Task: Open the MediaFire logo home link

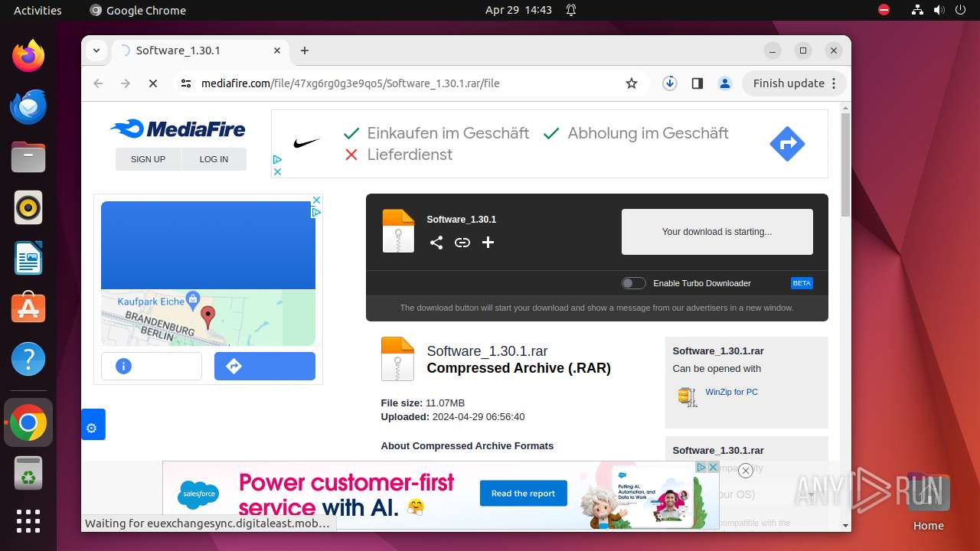Action: tap(178, 129)
